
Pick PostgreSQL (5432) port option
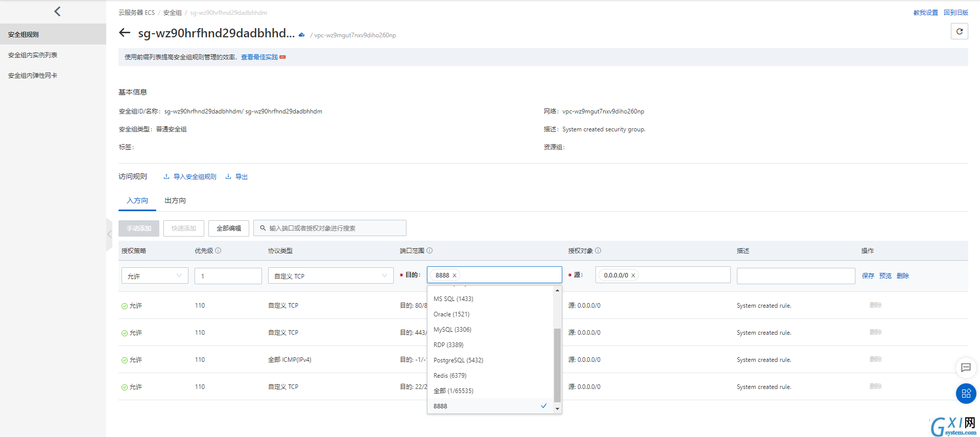coord(490,360)
